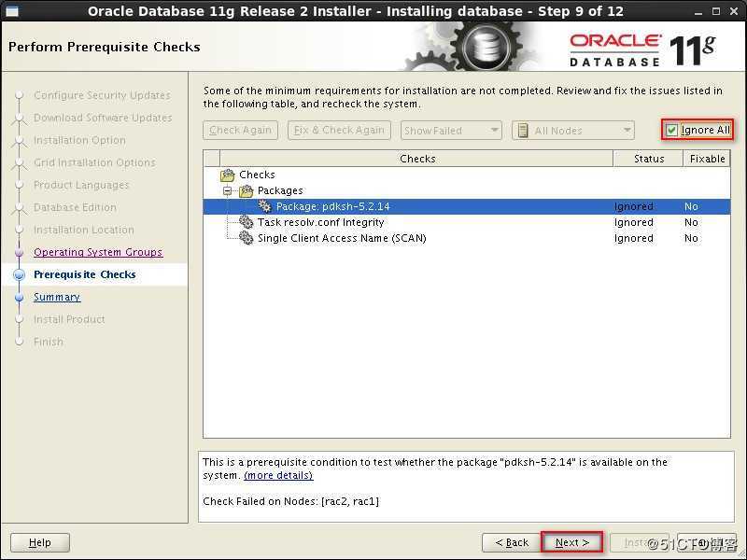Screen dimensions: 747x560
Task: Click the Prerequisite Checks step
Action: [85, 274]
